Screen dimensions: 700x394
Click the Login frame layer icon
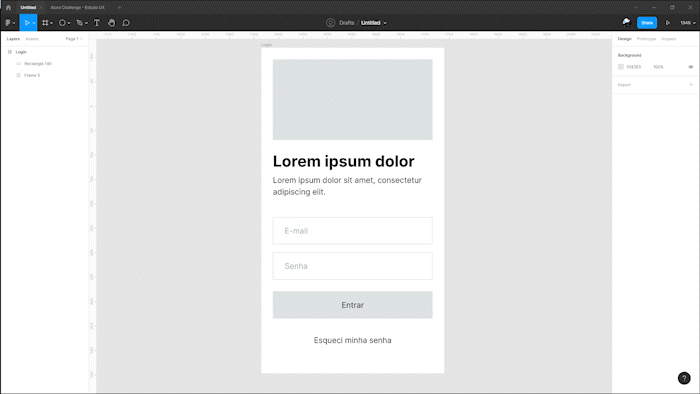(x=10, y=52)
